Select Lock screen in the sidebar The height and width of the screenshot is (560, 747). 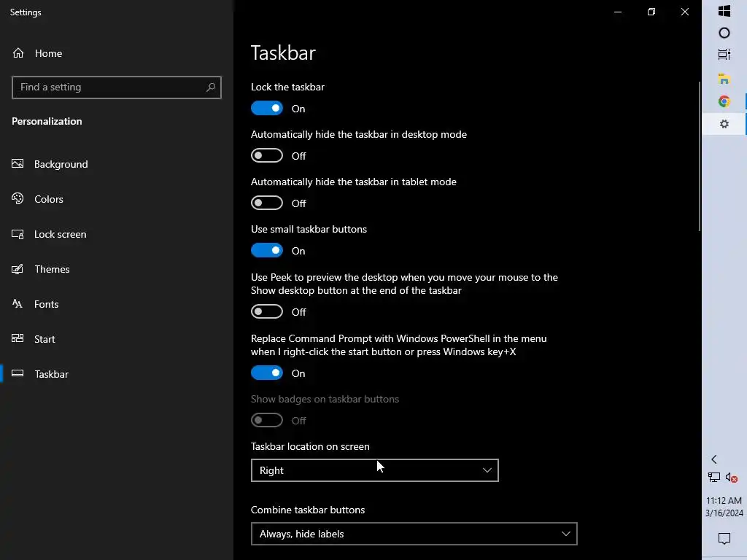coord(60,234)
